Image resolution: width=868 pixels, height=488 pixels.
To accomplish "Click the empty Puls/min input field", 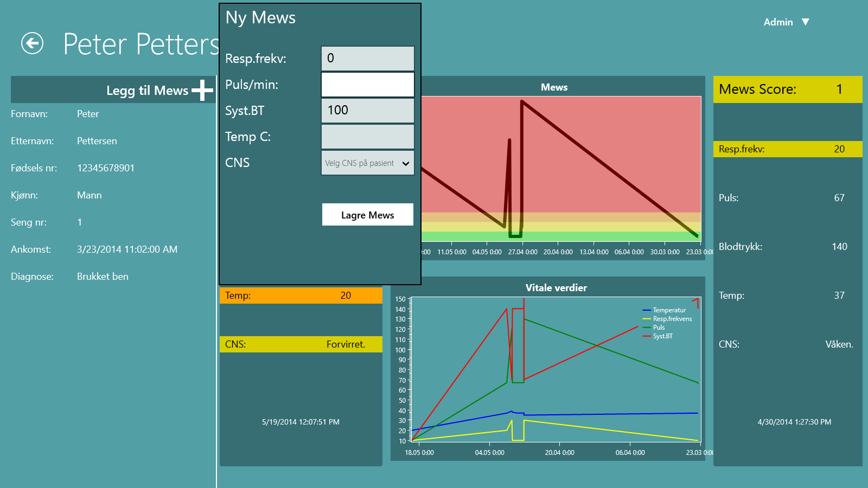I will 368,85.
